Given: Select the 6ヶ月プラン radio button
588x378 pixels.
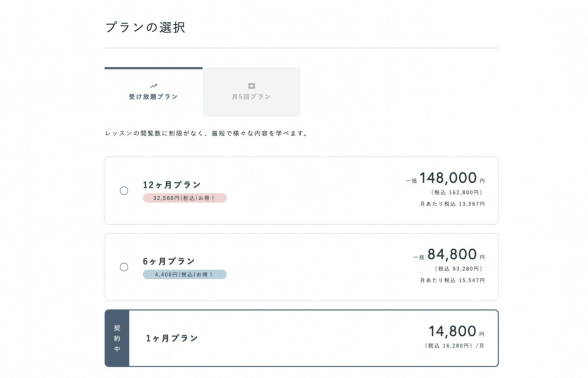Looking at the screenshot, I should (124, 267).
